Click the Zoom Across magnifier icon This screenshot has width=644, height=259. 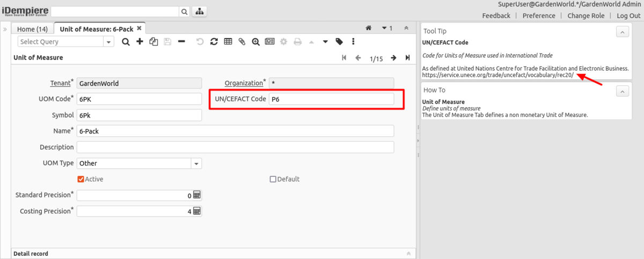tap(255, 41)
